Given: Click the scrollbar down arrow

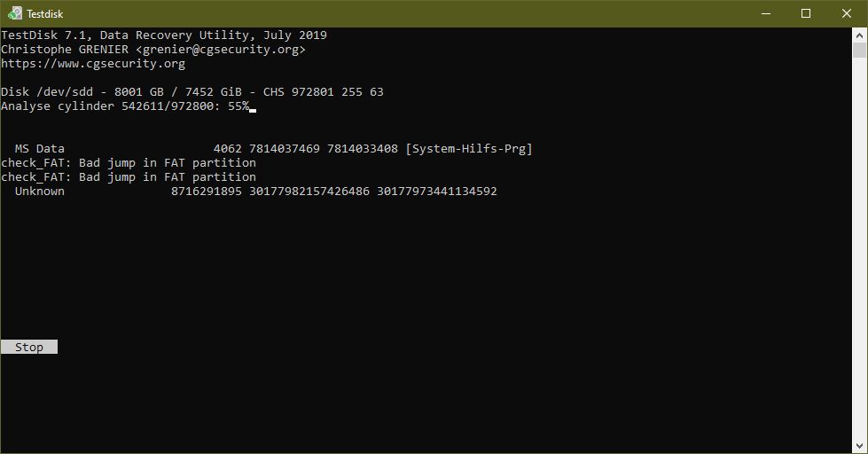Looking at the screenshot, I should (859, 446).
